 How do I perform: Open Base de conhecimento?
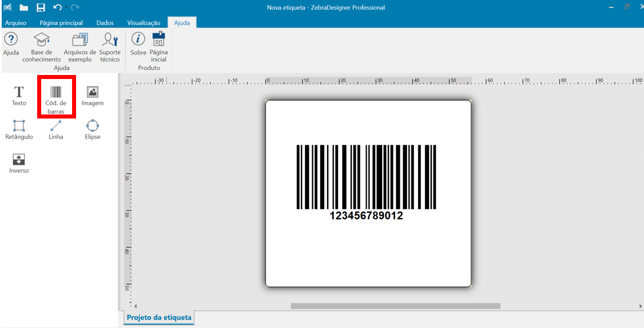pos(42,47)
